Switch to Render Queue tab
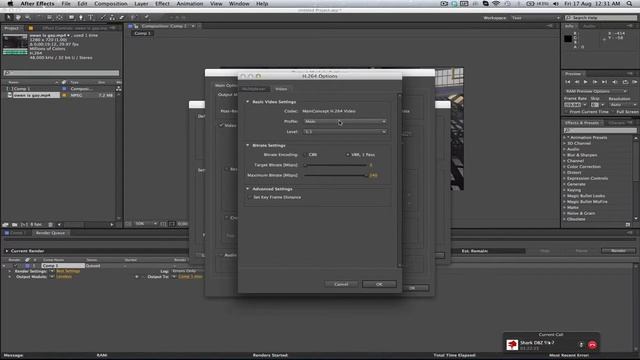The width and height of the screenshot is (640, 360). 50,233
